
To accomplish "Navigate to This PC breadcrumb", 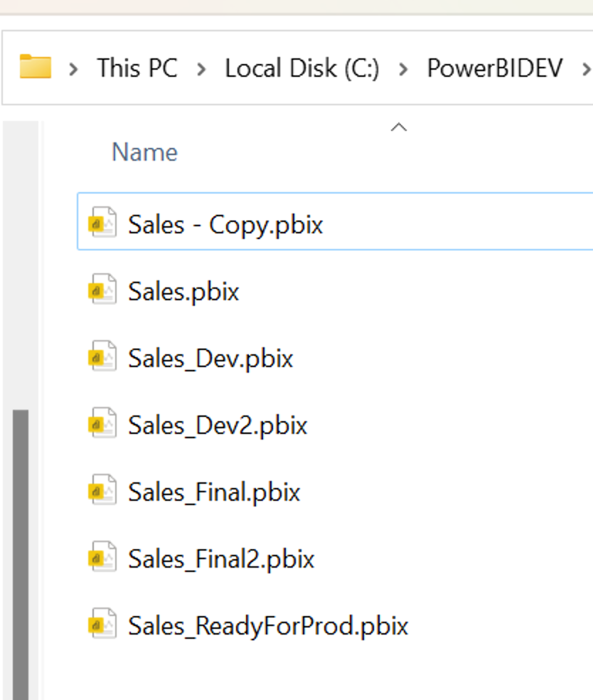I will (x=137, y=68).
